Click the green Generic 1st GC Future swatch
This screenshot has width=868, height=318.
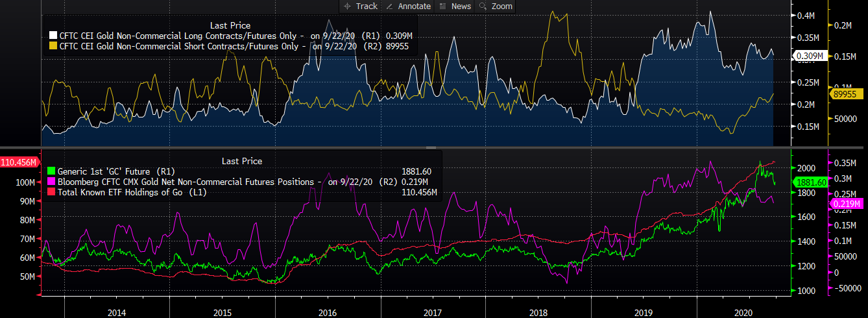pyautogui.click(x=53, y=172)
